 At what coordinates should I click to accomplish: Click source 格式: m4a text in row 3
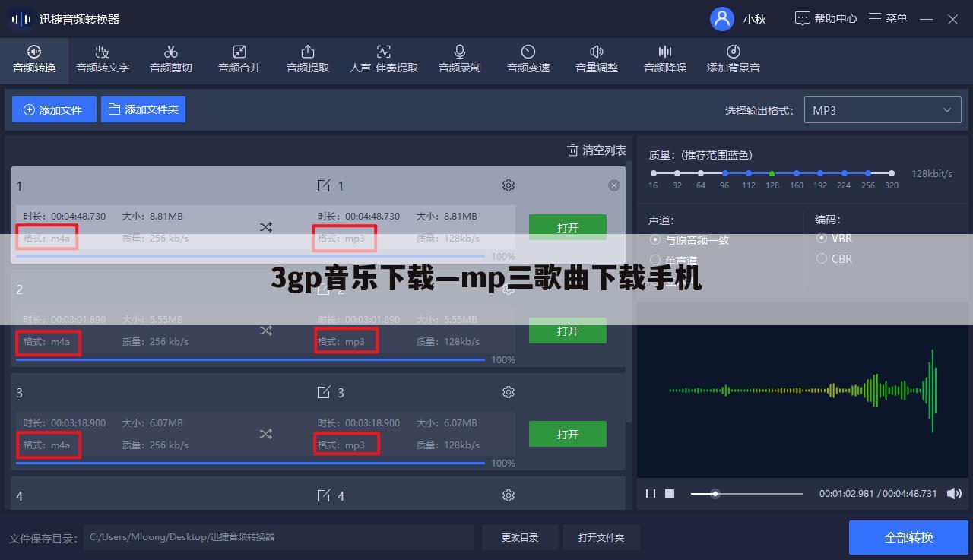[47, 445]
